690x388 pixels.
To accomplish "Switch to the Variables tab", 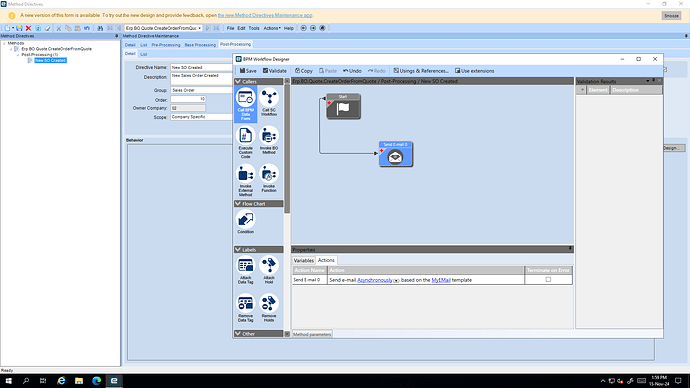I will (x=303, y=260).
